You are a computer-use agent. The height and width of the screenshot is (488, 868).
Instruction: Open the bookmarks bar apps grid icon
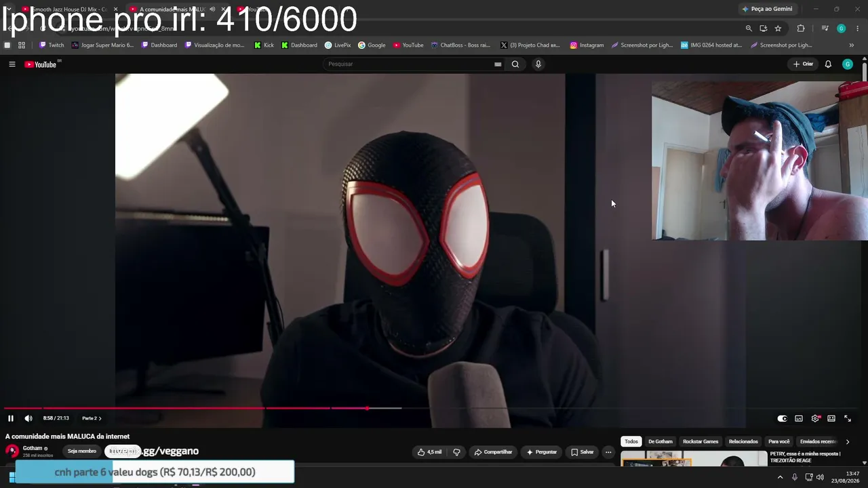[x=22, y=45]
